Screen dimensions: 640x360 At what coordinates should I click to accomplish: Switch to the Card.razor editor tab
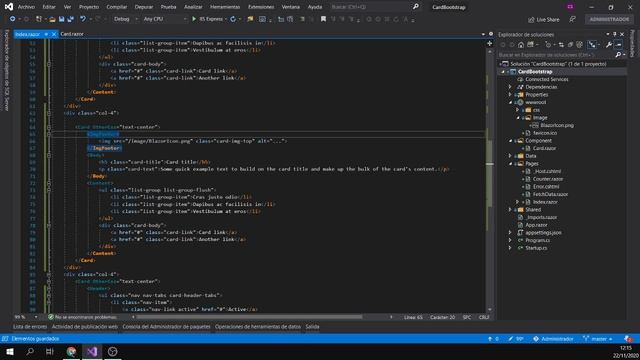(72, 34)
